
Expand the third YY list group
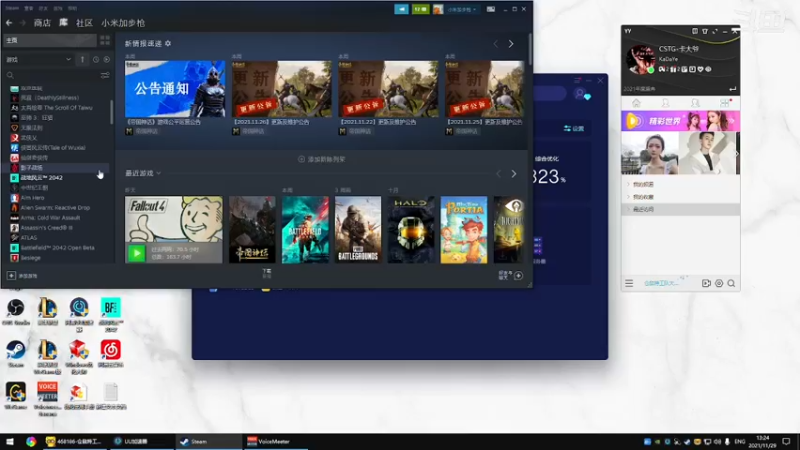pyautogui.click(x=681, y=209)
